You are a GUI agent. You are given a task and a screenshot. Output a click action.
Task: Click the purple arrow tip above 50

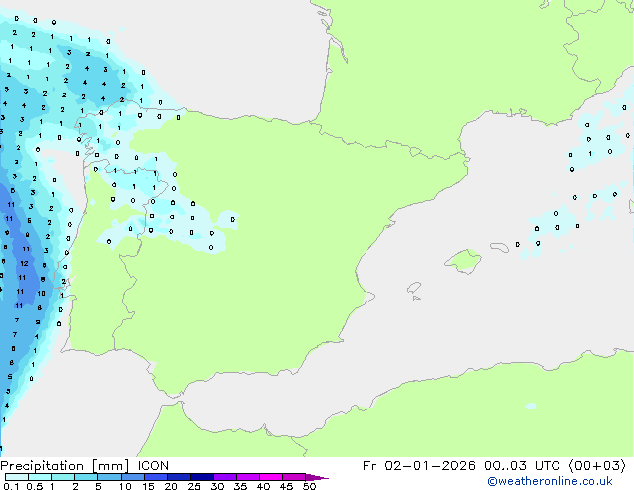point(317,477)
